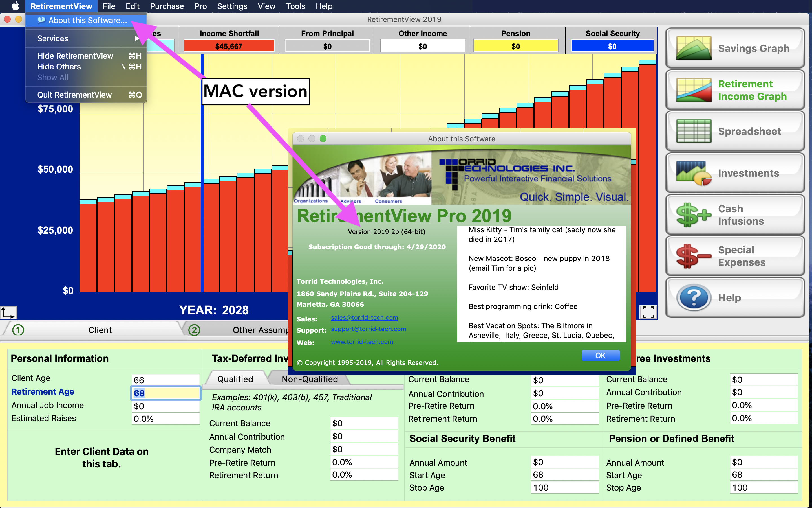This screenshot has height=508, width=812.
Task: Click Pension Annual Amount field
Action: 764,462
